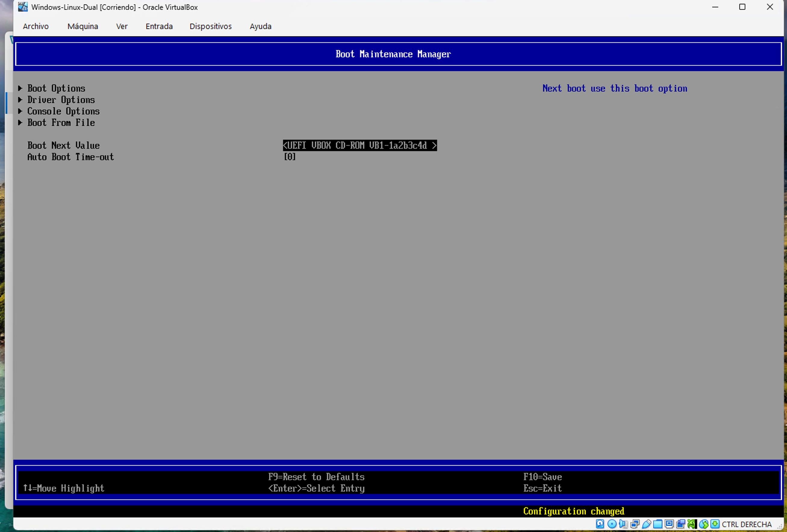The width and height of the screenshot is (787, 532).
Task: Click the mouse integration globe icon
Action: point(703,524)
